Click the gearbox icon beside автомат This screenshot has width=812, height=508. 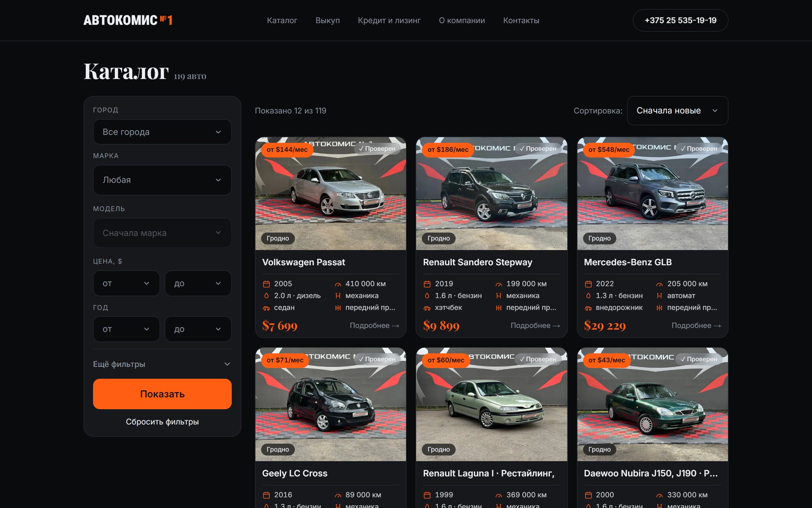(659, 296)
